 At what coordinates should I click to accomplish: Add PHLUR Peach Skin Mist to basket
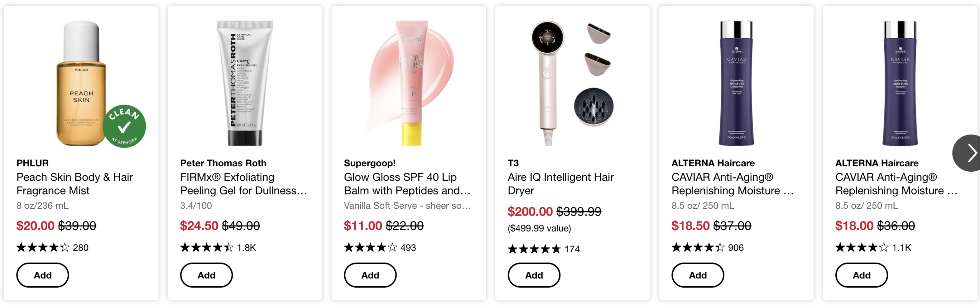tap(42, 275)
